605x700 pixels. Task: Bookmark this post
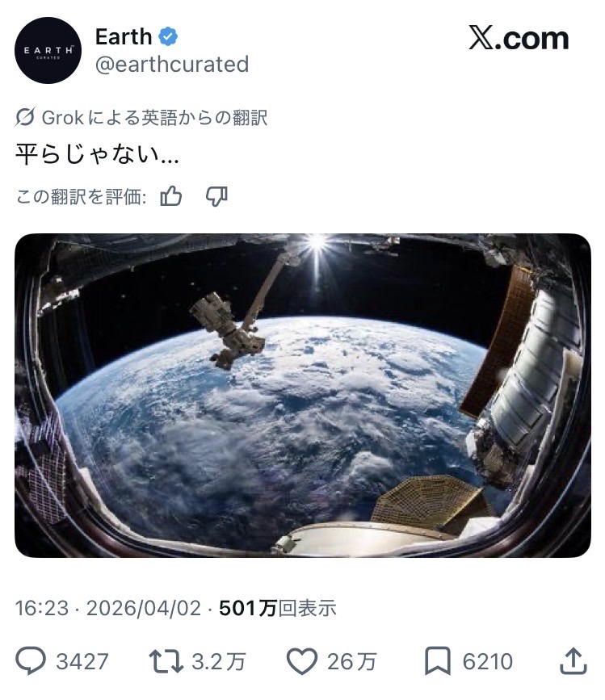(437, 662)
